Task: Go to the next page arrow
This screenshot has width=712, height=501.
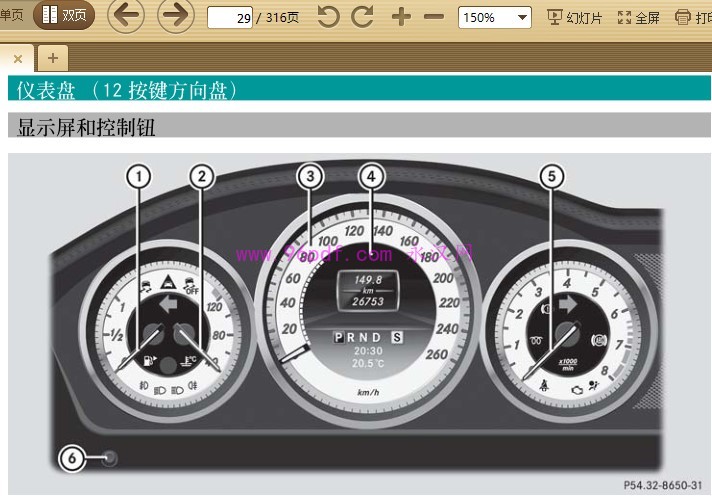Action: click(x=176, y=15)
